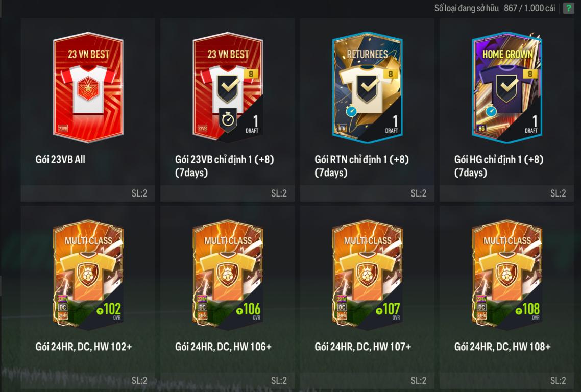Select the Multi Class 107 OVR pack
Viewport: 581px width, 392px height.
coord(367,275)
